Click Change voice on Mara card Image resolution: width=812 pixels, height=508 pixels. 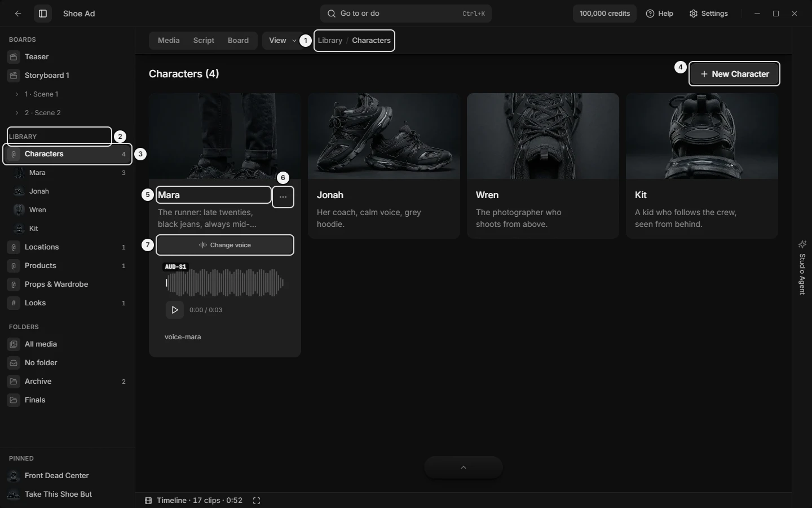coord(225,245)
